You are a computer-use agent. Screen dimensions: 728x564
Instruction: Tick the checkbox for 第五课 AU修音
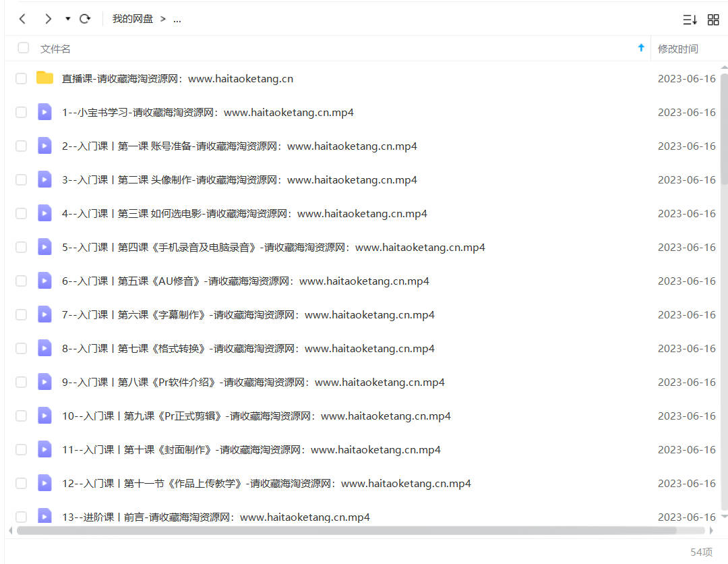tap(21, 281)
